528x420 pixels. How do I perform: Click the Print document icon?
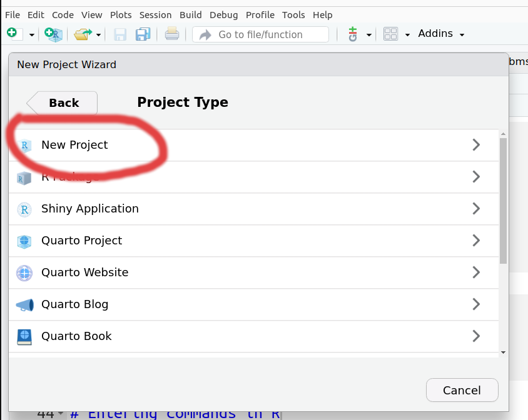tap(172, 34)
